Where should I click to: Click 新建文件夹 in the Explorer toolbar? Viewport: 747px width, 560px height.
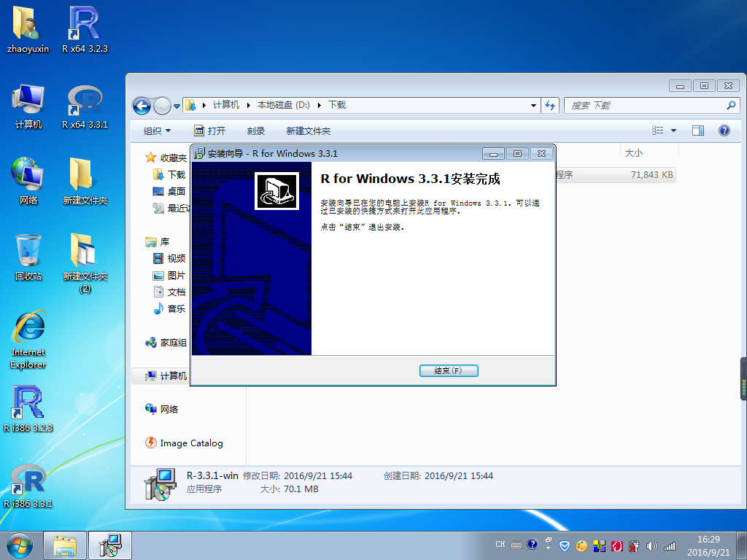click(309, 131)
